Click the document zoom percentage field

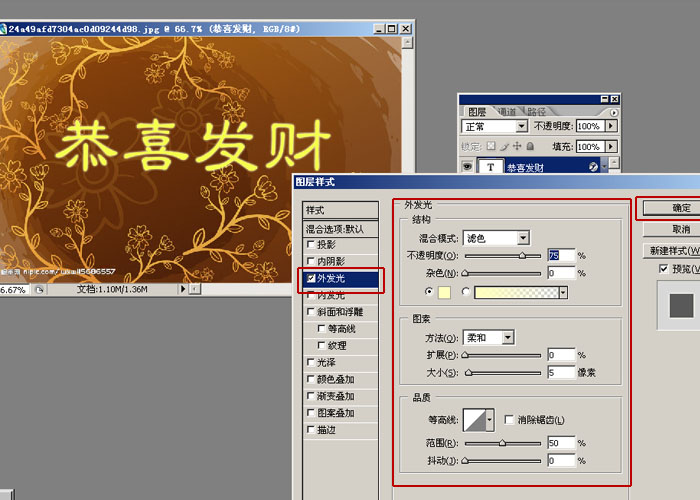coord(14,290)
